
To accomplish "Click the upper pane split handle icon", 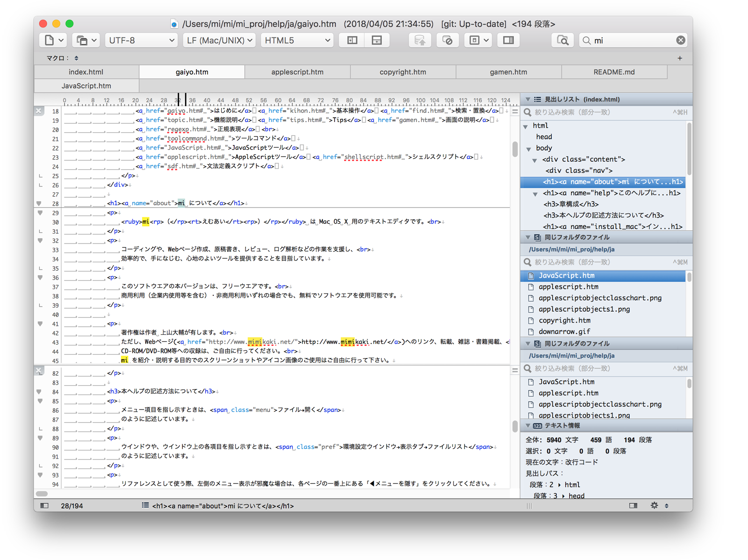I will [x=515, y=111].
